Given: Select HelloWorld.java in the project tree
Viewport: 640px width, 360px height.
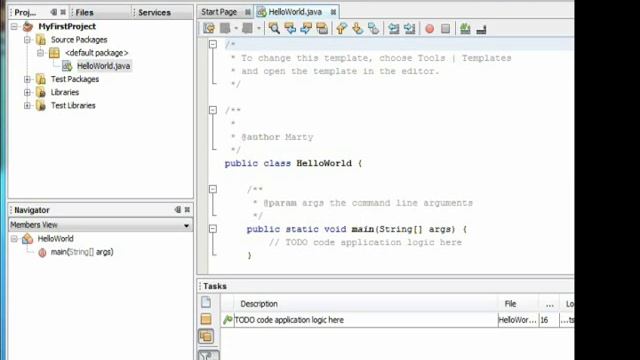Looking at the screenshot, I should 103,66.
